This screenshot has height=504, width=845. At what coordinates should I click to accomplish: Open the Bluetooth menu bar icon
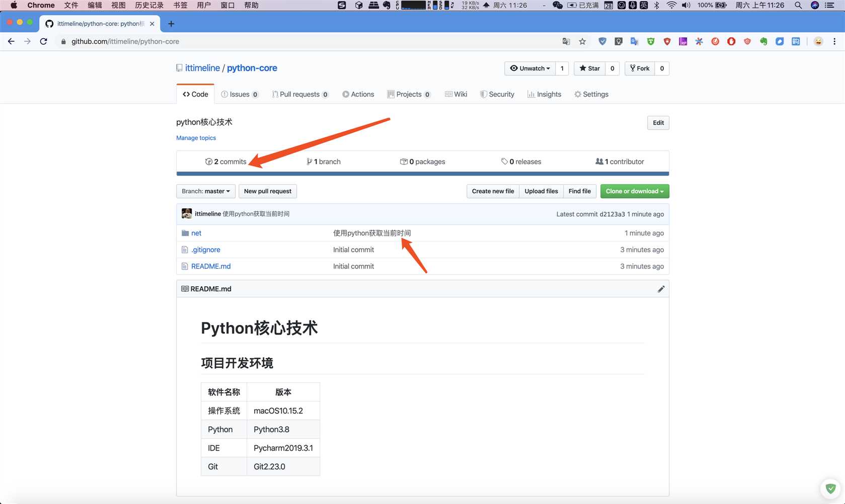[656, 5]
